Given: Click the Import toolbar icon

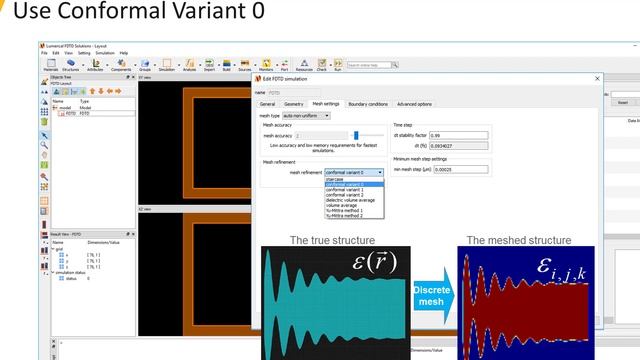Looking at the screenshot, I should (209, 63).
